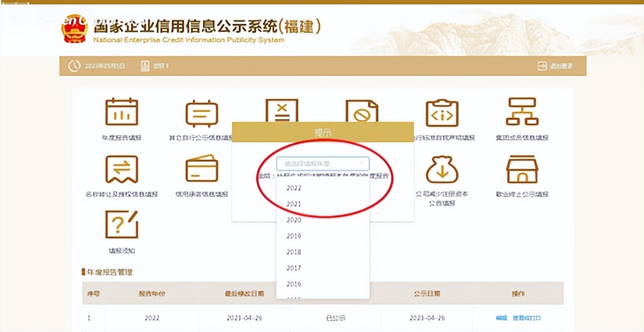Choose 2020 from the year list
This screenshot has width=644, height=332.
click(x=323, y=220)
